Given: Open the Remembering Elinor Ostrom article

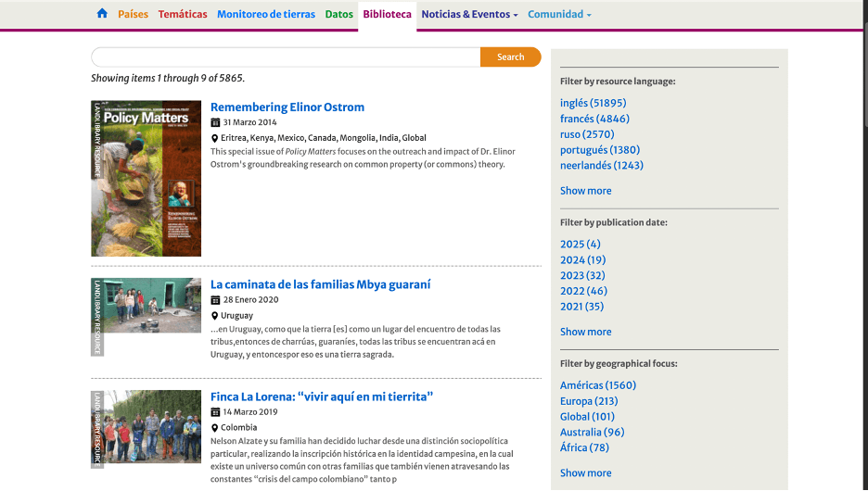Looking at the screenshot, I should (x=287, y=107).
